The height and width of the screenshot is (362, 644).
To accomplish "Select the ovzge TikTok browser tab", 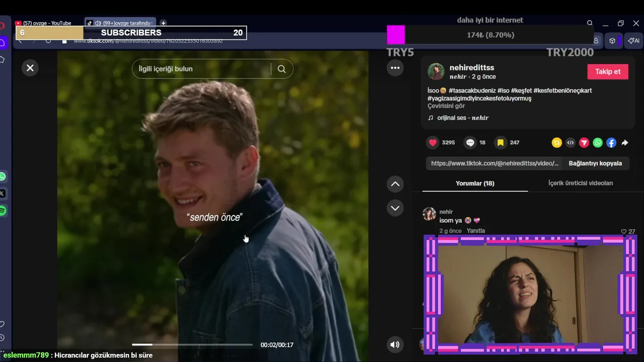I will pyautogui.click(x=120, y=23).
